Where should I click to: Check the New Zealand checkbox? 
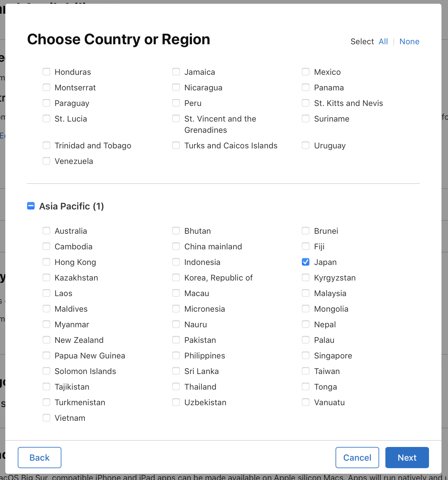coord(46,340)
